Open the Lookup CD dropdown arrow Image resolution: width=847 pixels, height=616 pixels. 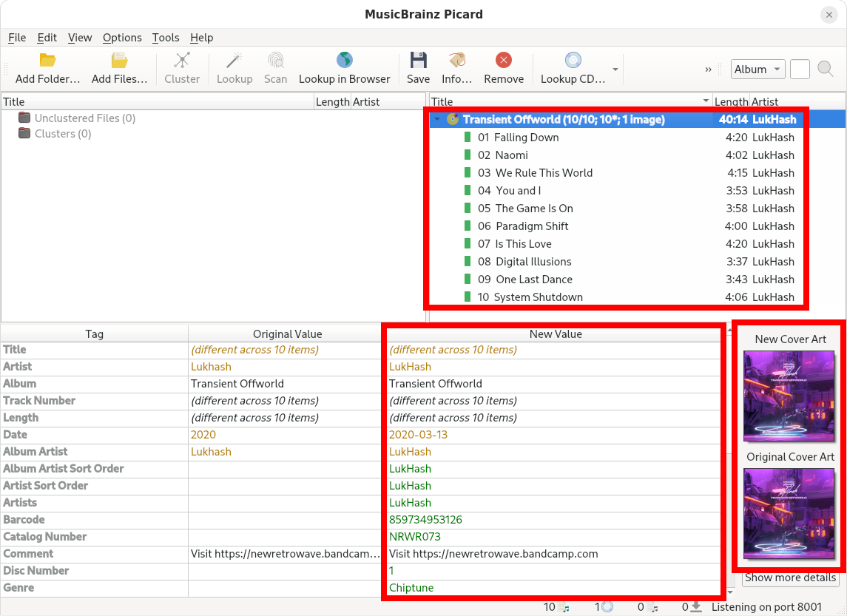615,70
